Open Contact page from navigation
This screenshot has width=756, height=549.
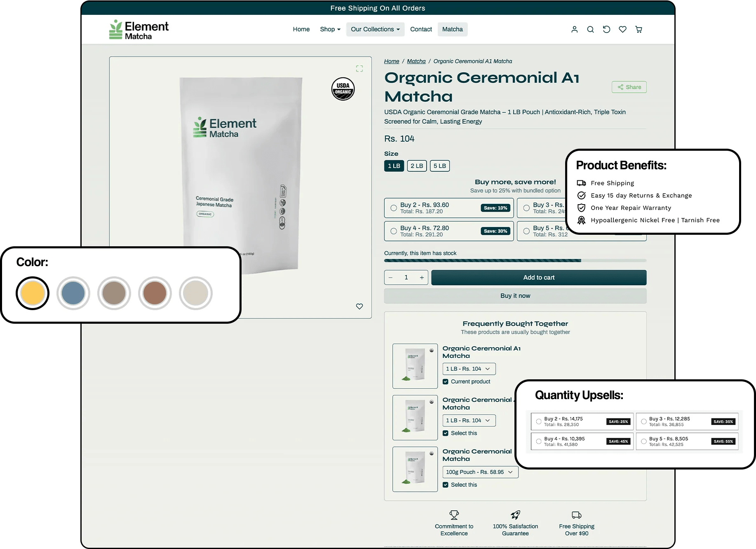[x=421, y=29]
